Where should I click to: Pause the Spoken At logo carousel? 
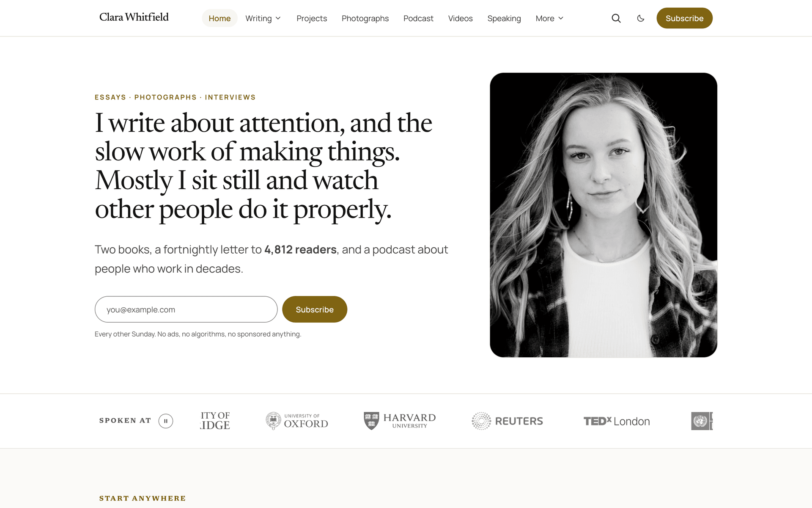pyautogui.click(x=166, y=421)
